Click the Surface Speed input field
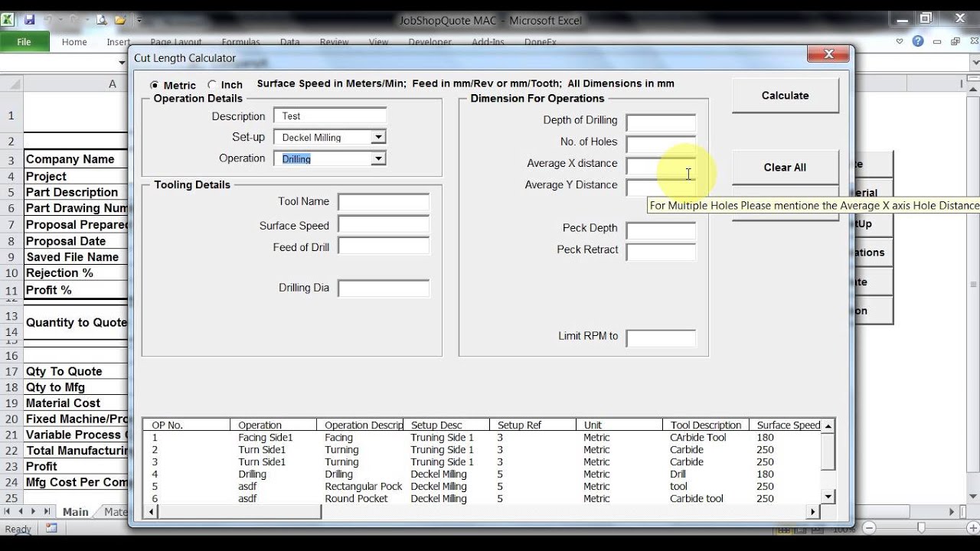 pyautogui.click(x=384, y=225)
